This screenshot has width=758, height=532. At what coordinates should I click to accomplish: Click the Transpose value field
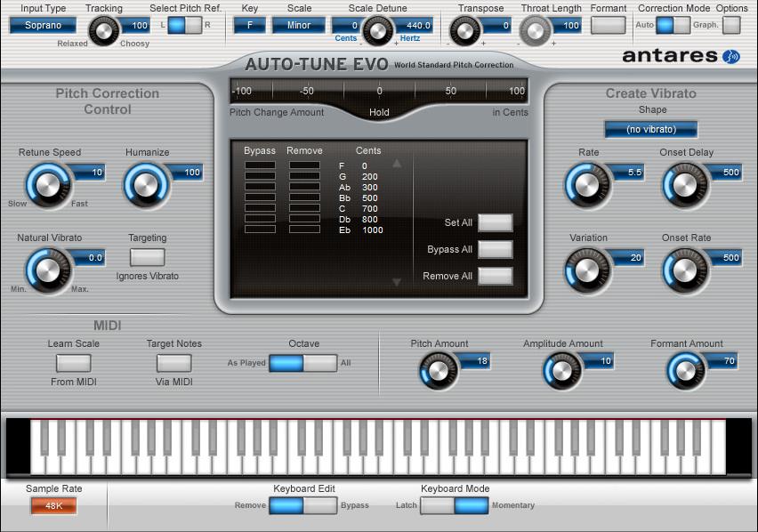(496, 25)
